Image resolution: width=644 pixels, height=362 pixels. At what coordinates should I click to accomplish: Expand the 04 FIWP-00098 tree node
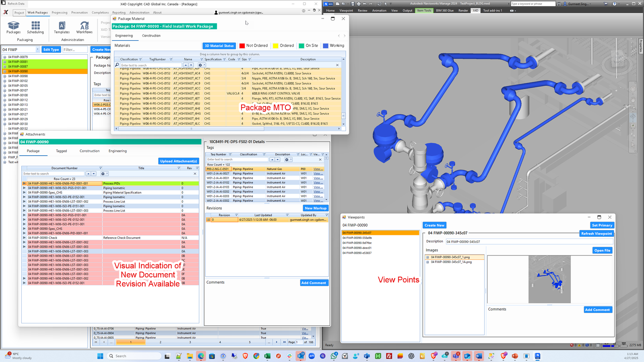(x=5, y=76)
